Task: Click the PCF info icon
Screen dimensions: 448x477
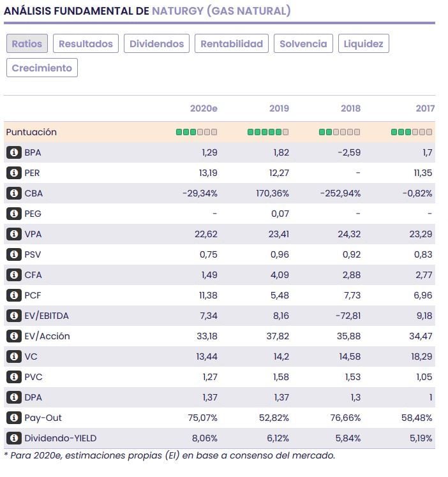Action: 13,295
